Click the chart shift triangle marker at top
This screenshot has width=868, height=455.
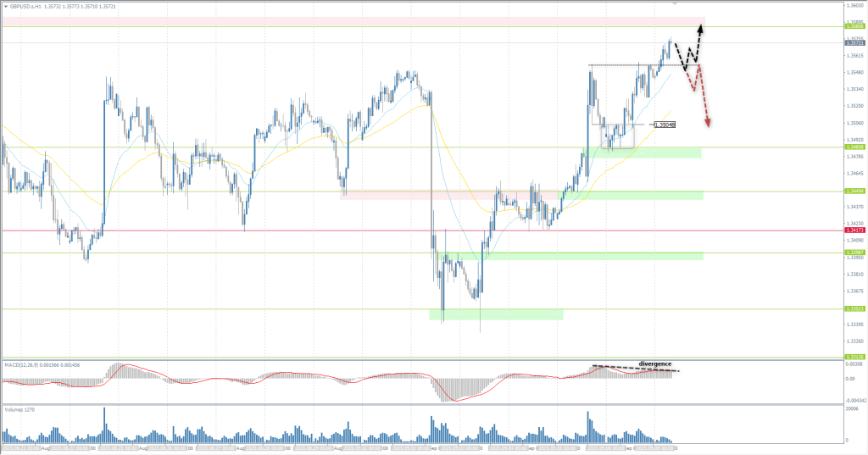(x=675, y=3)
